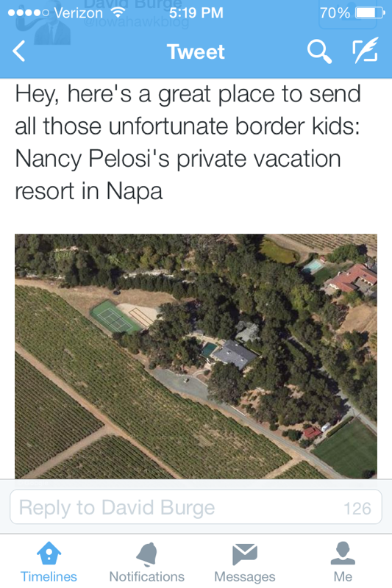Tap the tweet text about Napa
Screen dimensions: 392x588
188,143
